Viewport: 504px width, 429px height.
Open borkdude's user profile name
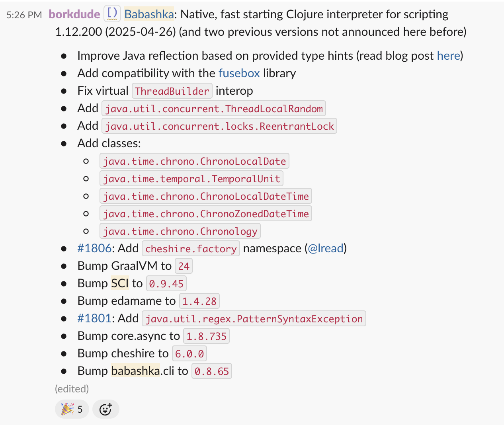(74, 14)
